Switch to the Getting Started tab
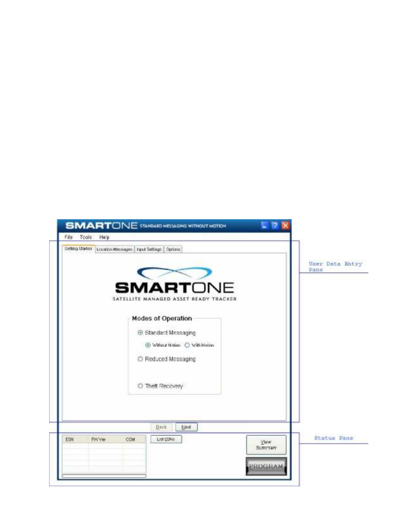Viewport: 411px width, 532px height. coord(78,249)
